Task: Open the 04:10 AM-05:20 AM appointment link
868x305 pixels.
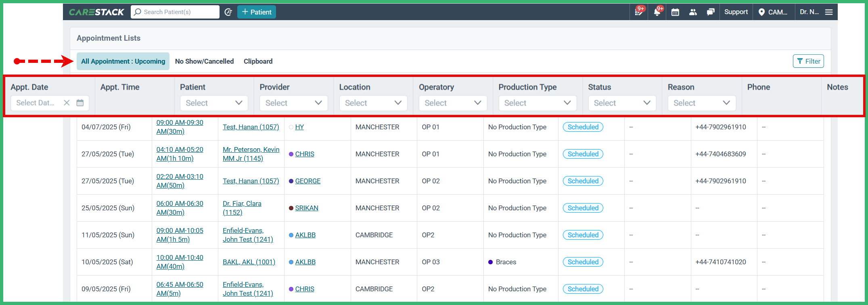Action: 180,154
